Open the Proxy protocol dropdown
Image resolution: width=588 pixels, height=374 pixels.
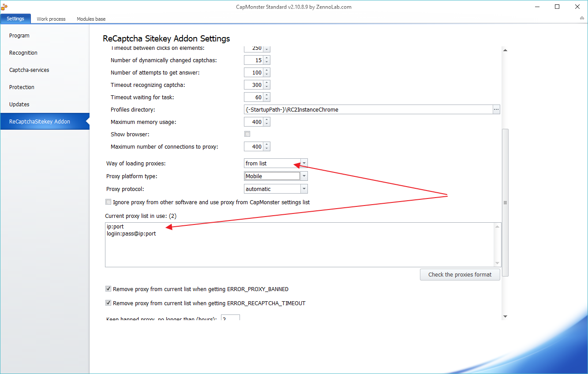(x=304, y=189)
